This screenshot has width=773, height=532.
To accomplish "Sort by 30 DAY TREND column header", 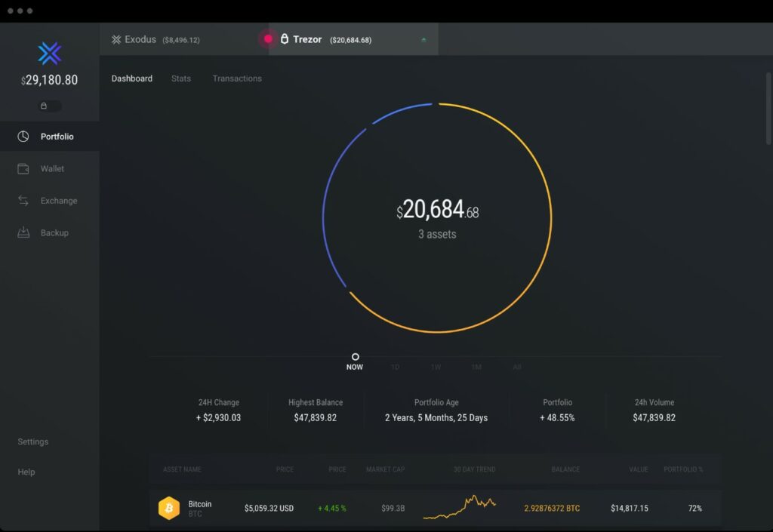I will [x=475, y=469].
